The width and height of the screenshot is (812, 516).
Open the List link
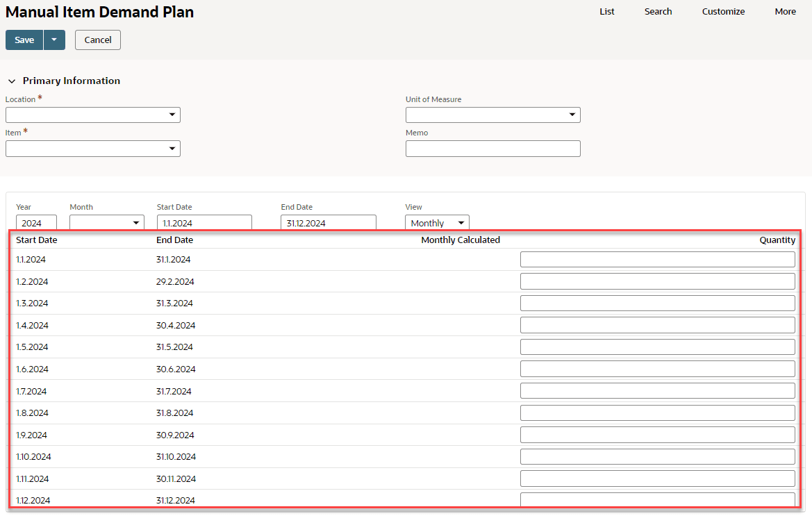pos(607,11)
